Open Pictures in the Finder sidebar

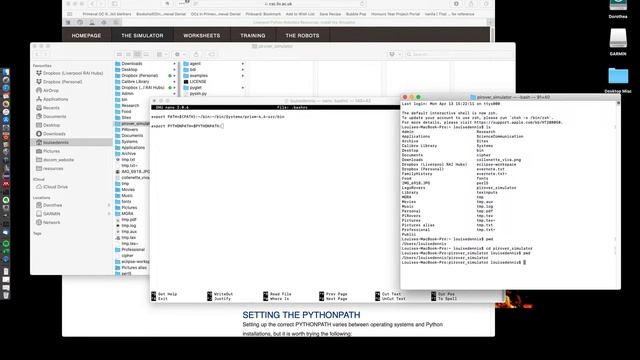pyautogui.click(x=48, y=151)
